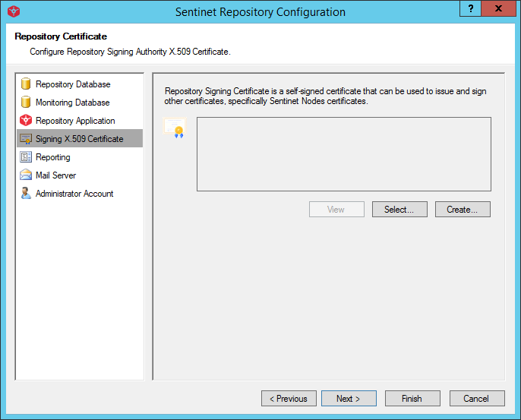Click the self-signed certificate description text
The width and height of the screenshot is (521, 420).
(326, 96)
